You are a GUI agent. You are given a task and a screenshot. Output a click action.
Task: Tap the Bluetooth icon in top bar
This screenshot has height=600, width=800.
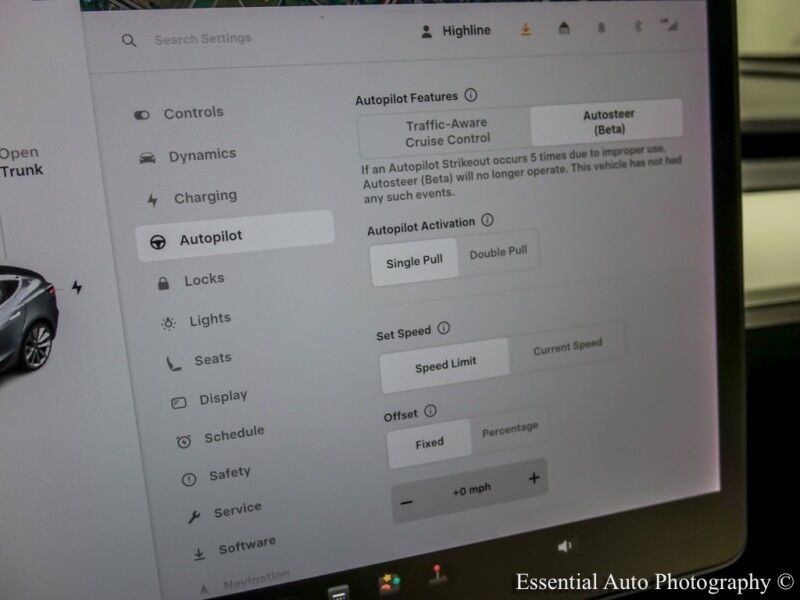(636, 28)
